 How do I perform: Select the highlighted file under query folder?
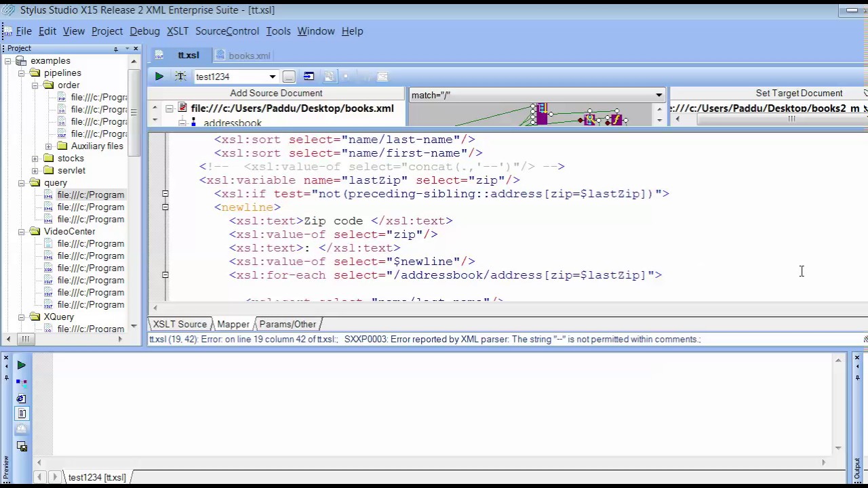91,195
